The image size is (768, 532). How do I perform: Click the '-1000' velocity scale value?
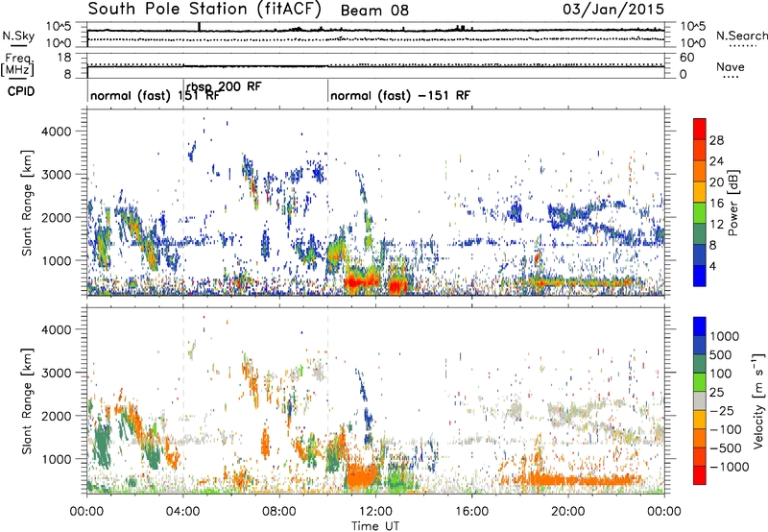point(730,467)
